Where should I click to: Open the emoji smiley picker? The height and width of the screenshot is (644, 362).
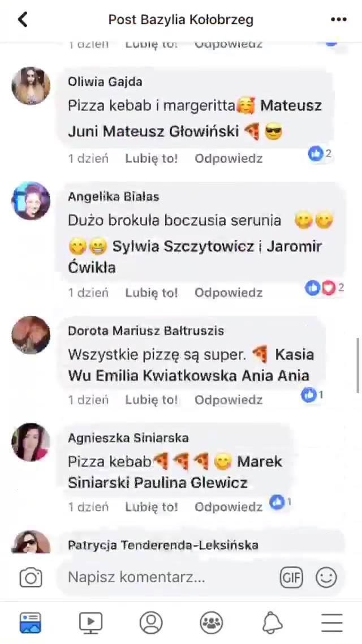click(326, 577)
